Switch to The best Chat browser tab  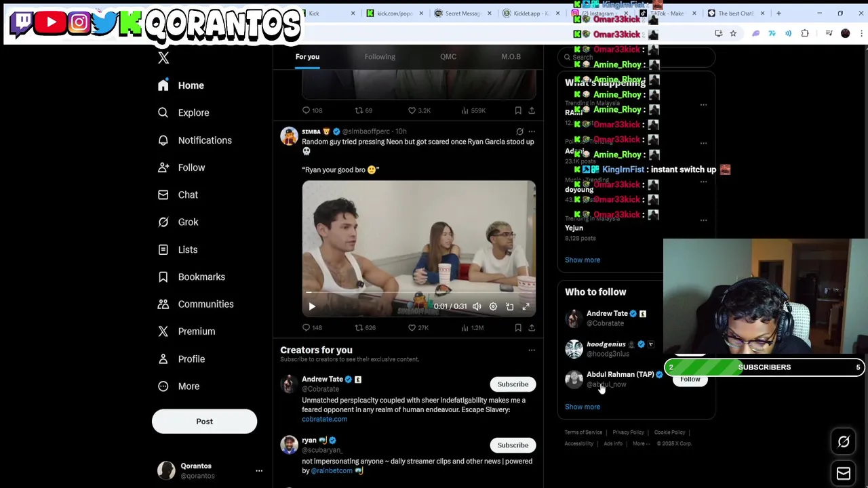click(x=735, y=14)
